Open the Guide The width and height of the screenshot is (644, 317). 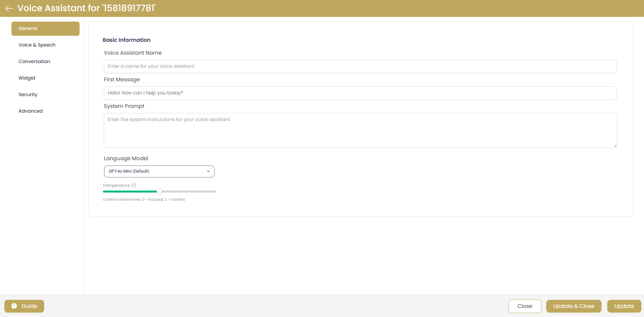click(x=24, y=306)
